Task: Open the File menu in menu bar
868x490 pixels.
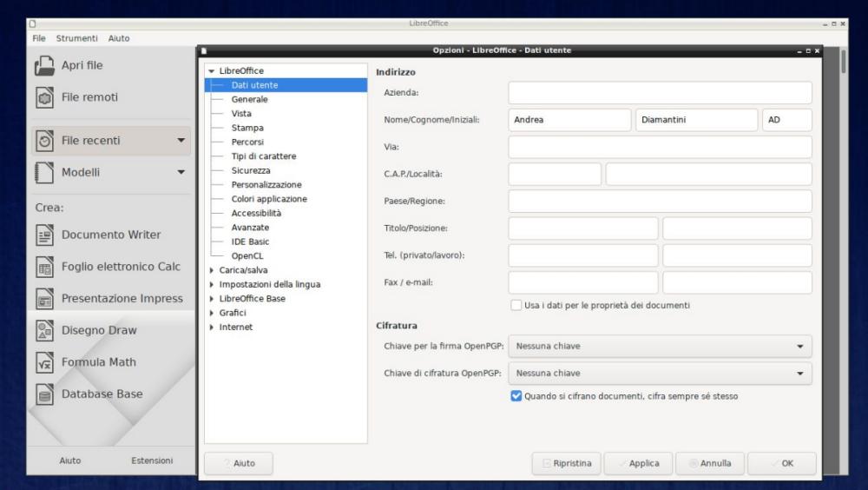Action: [39, 39]
